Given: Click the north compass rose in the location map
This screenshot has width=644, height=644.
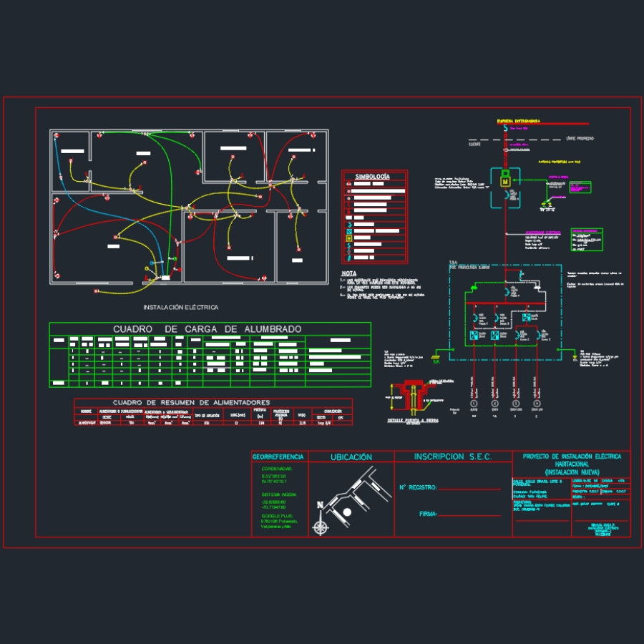Looking at the screenshot, I should pos(321,527).
